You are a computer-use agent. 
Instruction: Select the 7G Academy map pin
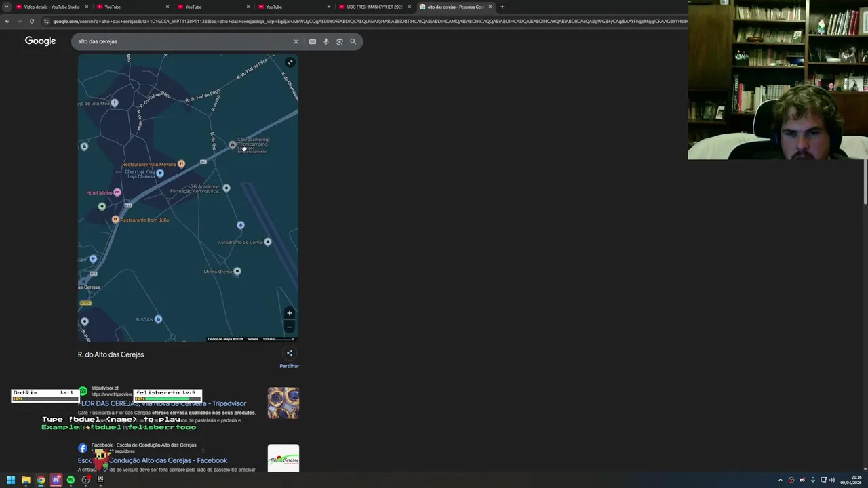[226, 188]
